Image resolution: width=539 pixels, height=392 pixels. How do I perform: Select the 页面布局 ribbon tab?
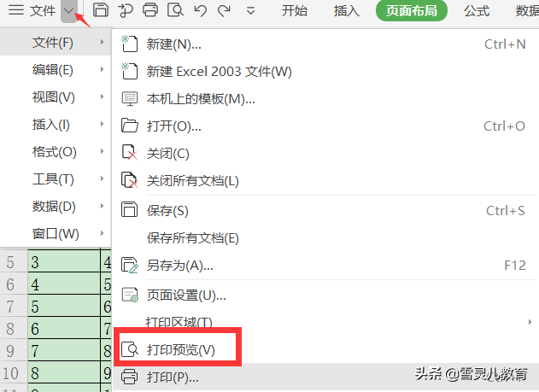pos(412,11)
